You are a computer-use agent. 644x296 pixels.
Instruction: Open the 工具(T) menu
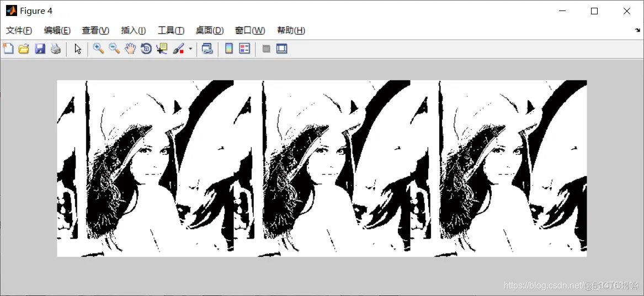click(171, 30)
